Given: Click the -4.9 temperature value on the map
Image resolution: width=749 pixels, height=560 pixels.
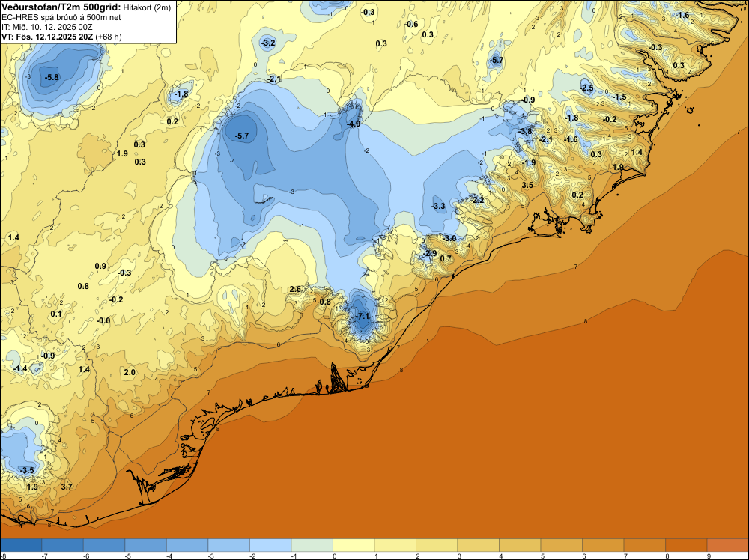Looking at the screenshot, I should (354, 124).
